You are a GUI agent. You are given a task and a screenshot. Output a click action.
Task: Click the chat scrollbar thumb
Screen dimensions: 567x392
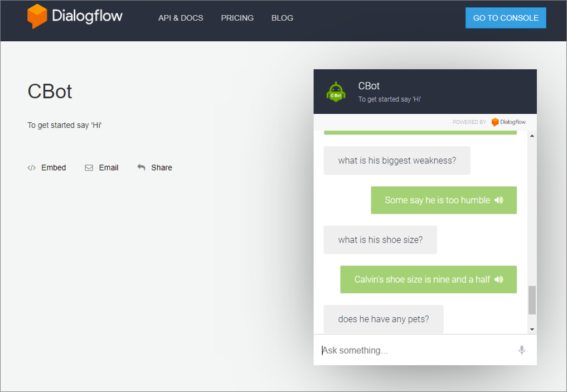532,300
